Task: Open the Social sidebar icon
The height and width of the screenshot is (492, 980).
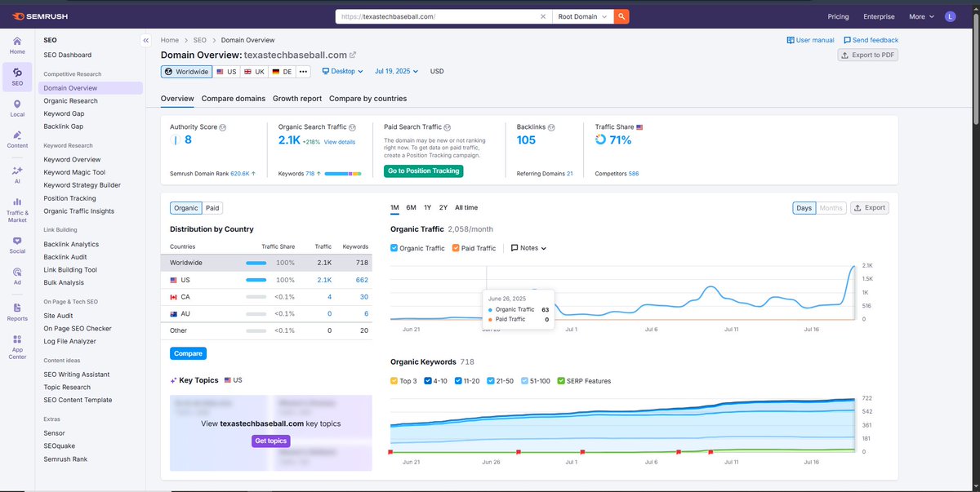Action: tap(17, 245)
